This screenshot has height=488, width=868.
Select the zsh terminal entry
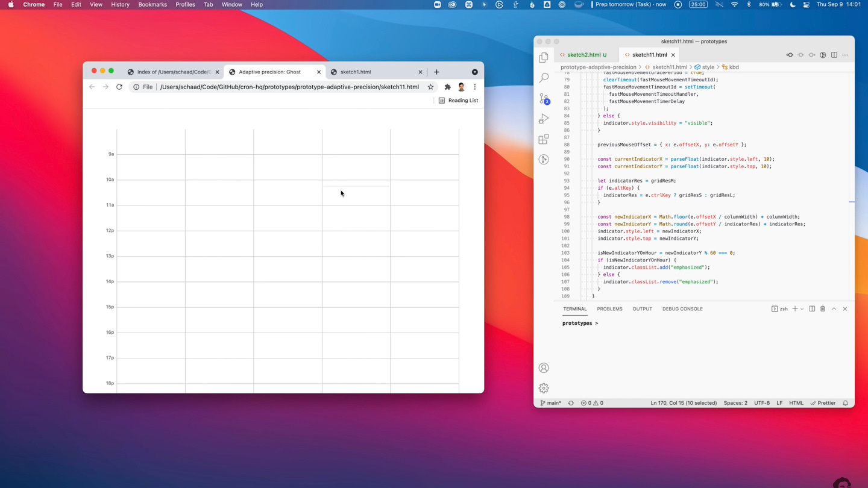[x=779, y=309]
